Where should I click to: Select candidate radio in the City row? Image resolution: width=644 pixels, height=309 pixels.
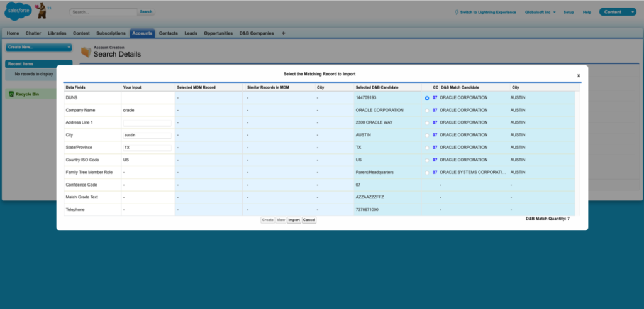tap(427, 135)
